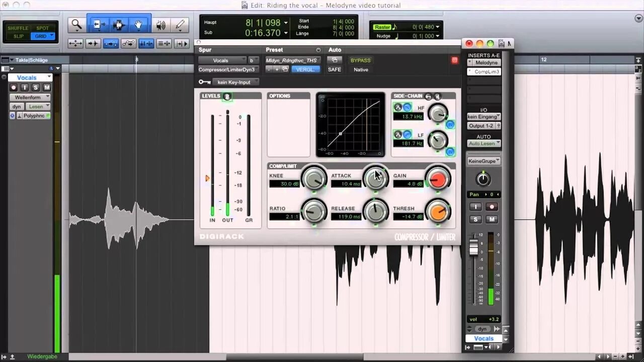The height and width of the screenshot is (362, 644).
Task: Click the Elastic Audio blue circle icon
Action: click(x=13, y=116)
